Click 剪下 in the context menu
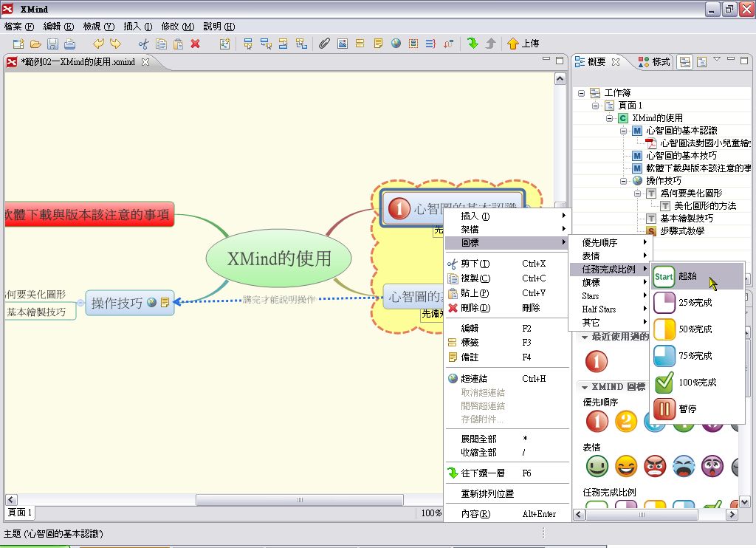 click(x=506, y=264)
